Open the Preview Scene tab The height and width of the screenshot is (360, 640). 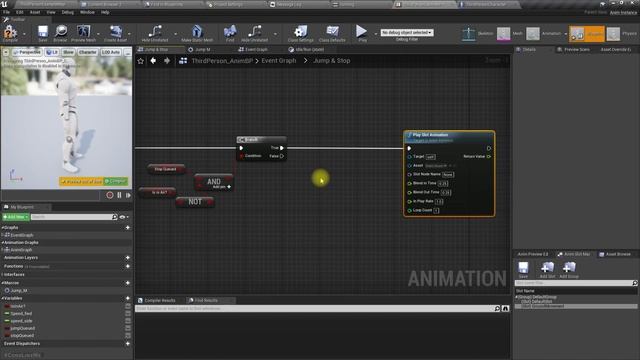[573, 49]
